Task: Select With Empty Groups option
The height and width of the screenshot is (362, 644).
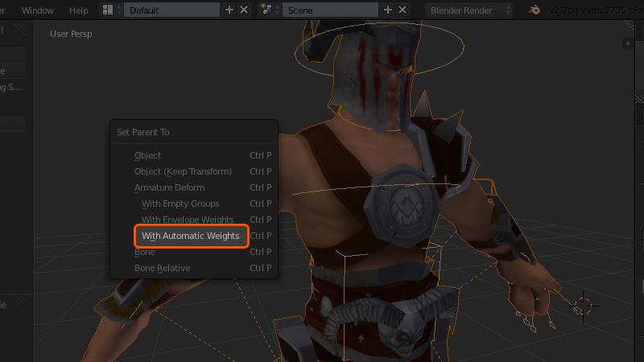Action: (x=194, y=204)
